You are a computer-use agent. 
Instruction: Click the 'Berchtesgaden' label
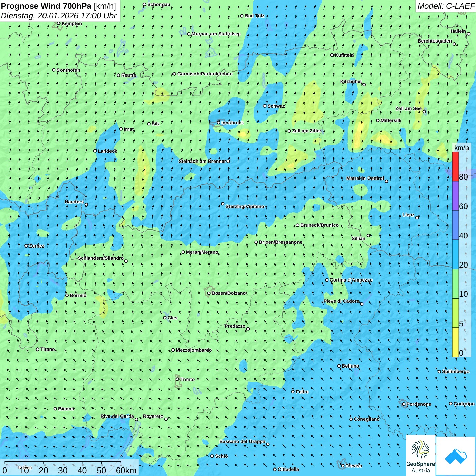click(435, 41)
